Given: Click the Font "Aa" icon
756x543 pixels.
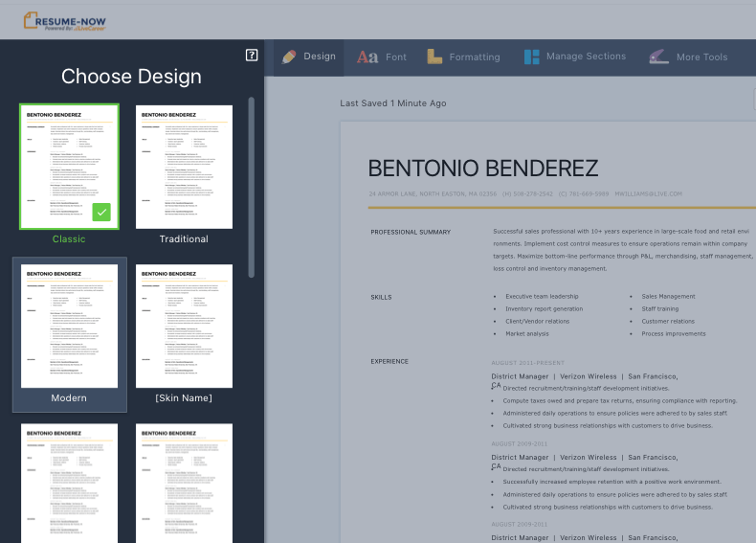Looking at the screenshot, I should (x=367, y=57).
